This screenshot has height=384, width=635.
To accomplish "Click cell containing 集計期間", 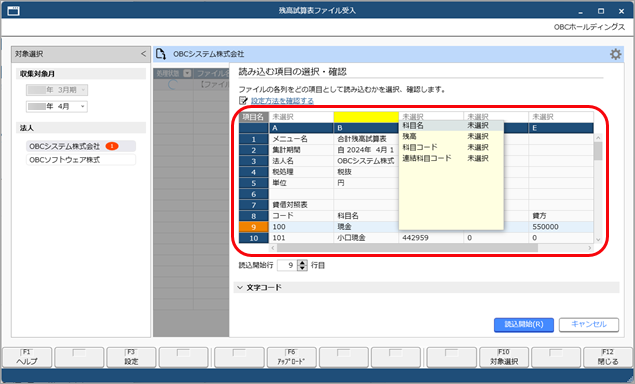I will (301, 150).
